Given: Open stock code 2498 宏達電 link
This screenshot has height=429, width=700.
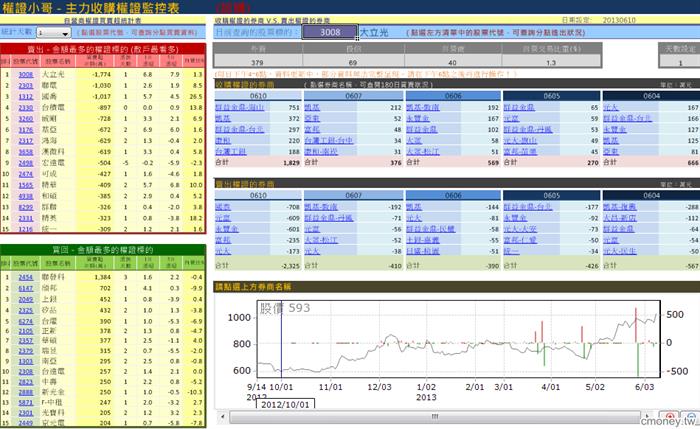Looking at the screenshot, I should (25, 163).
